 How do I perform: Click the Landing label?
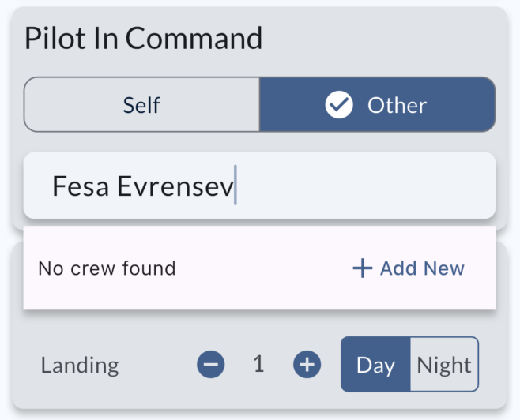click(x=80, y=366)
